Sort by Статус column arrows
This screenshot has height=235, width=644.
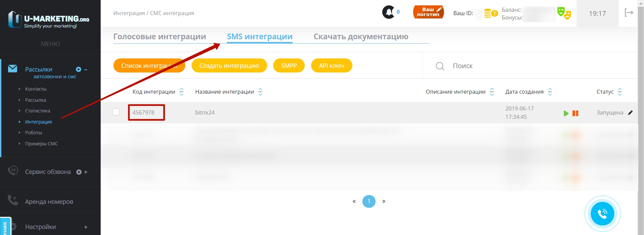click(x=620, y=92)
